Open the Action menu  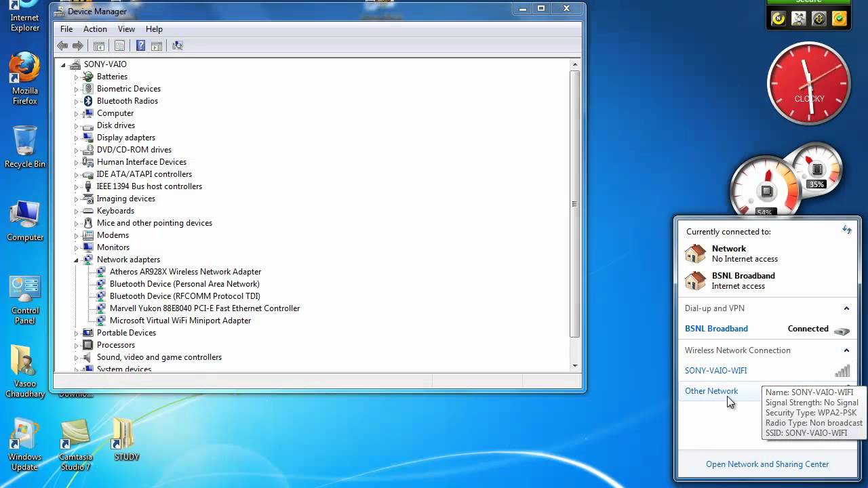point(95,29)
